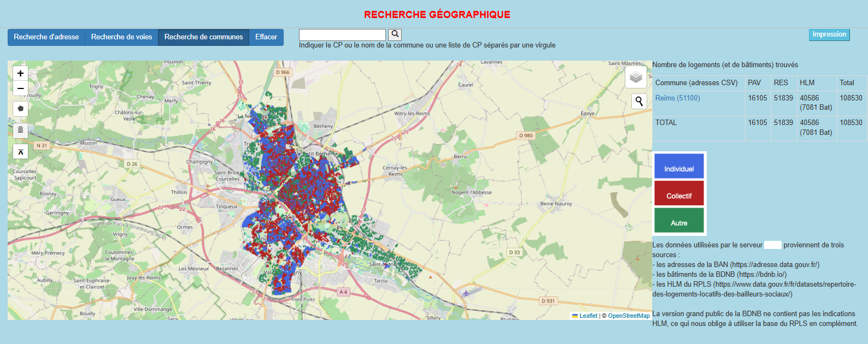Zoom out of the map
The image size is (868, 344).
tap(20, 88)
